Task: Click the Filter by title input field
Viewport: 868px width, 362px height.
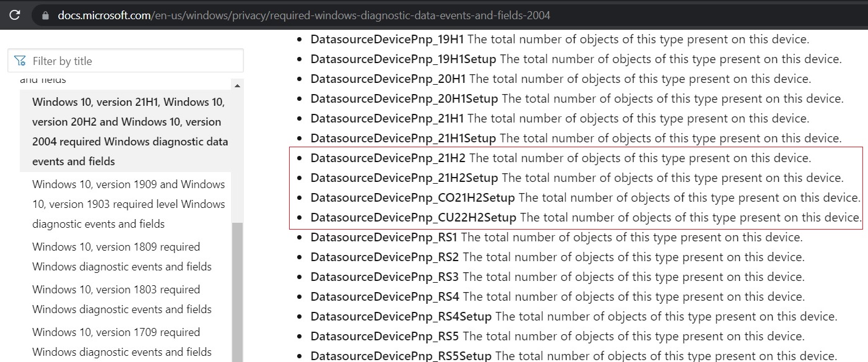Action: pos(126,61)
